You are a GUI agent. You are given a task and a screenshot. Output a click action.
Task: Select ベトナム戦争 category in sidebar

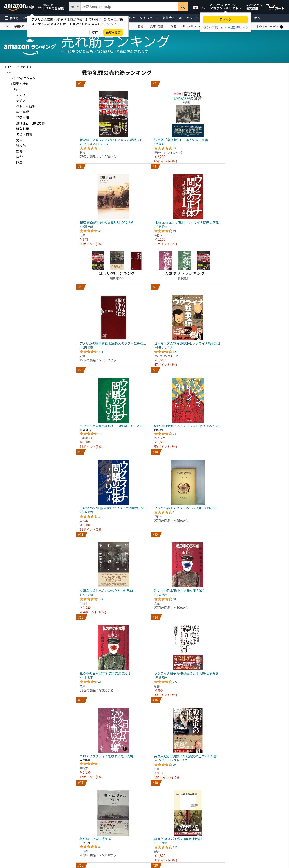pos(26,107)
